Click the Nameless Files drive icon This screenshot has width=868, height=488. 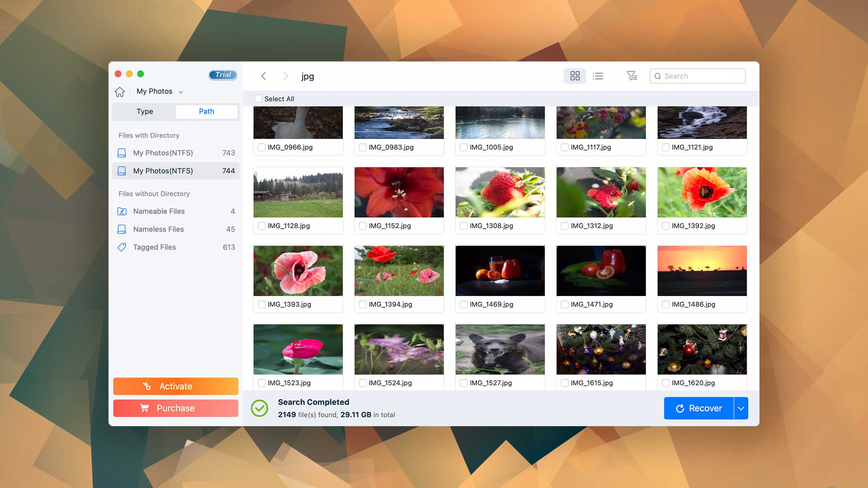click(x=122, y=229)
